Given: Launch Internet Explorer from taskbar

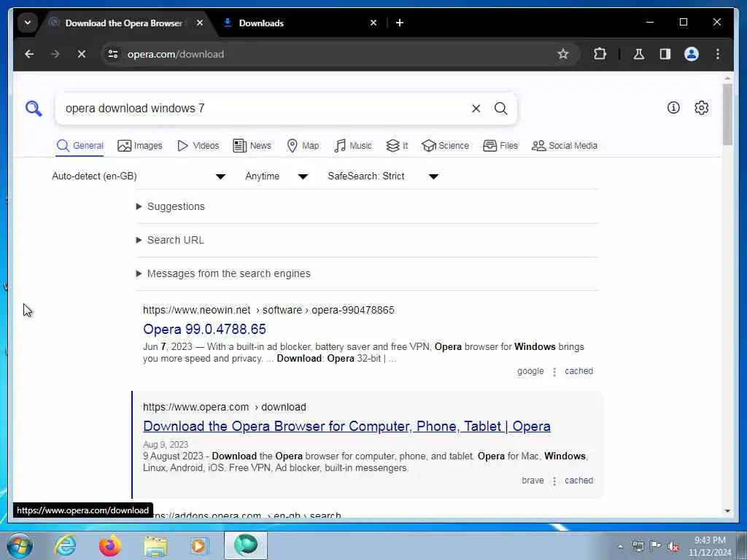Looking at the screenshot, I should point(65,545).
